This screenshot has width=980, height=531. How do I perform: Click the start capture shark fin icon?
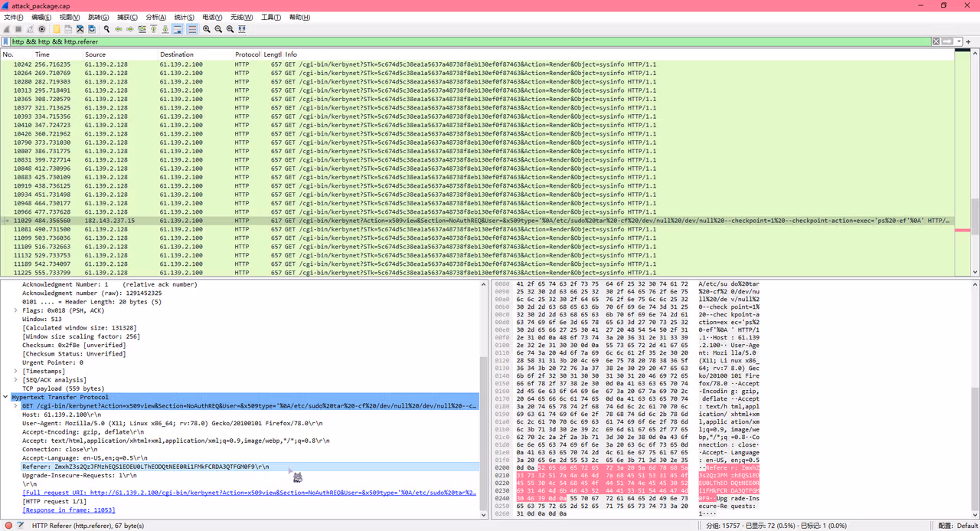(x=7, y=29)
